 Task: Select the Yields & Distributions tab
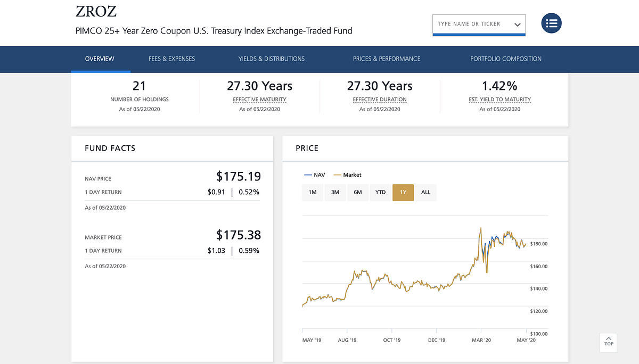click(x=271, y=59)
